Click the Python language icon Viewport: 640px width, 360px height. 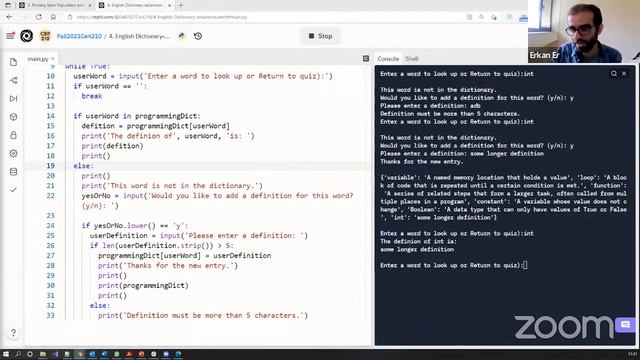(182, 36)
